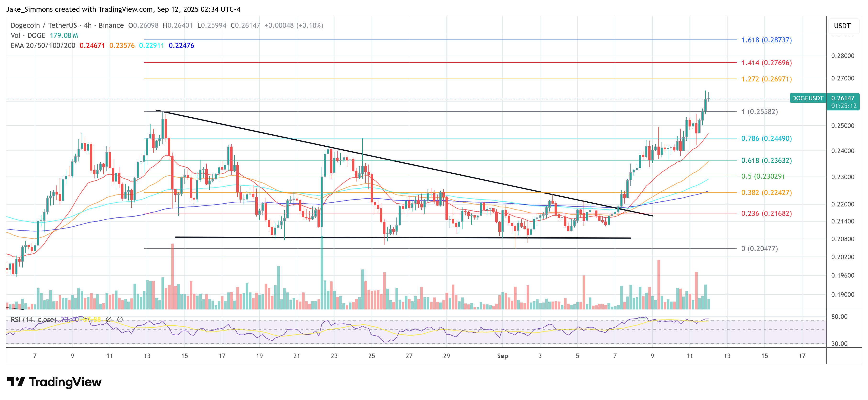Click the descending black trendline start point

click(157, 110)
